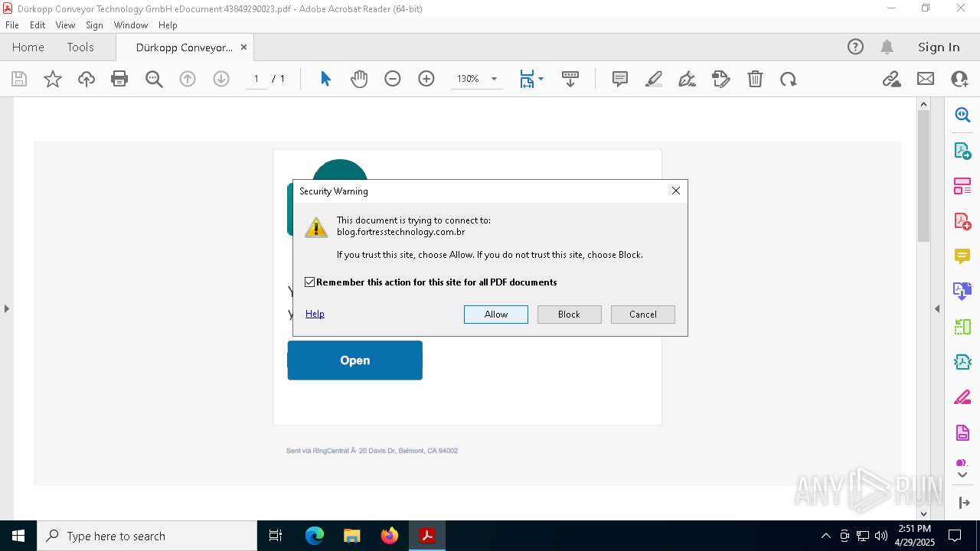The width and height of the screenshot is (980, 551).
Task: Click the fit page width icon
Action: click(527, 79)
